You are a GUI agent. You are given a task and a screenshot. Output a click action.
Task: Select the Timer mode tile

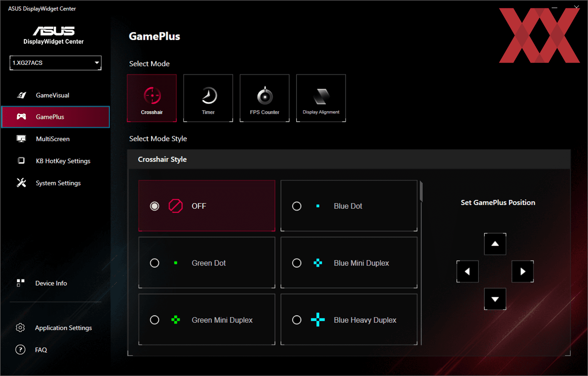point(208,98)
